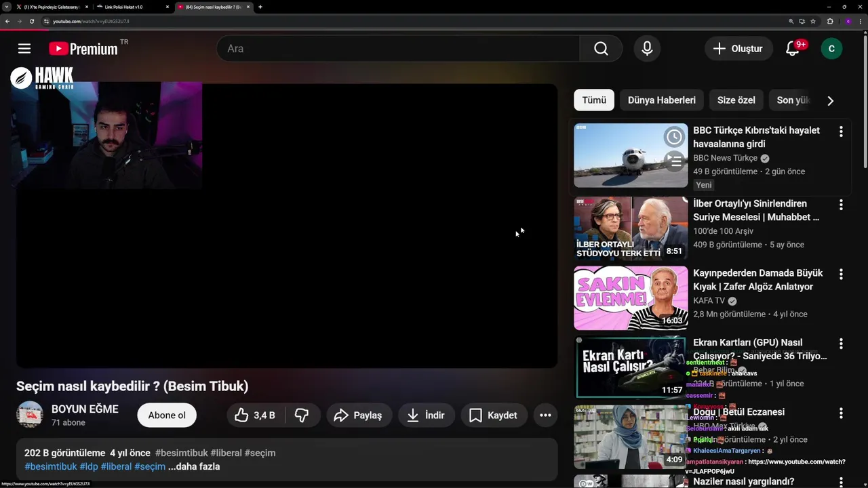Click the black video player area

[287, 226]
